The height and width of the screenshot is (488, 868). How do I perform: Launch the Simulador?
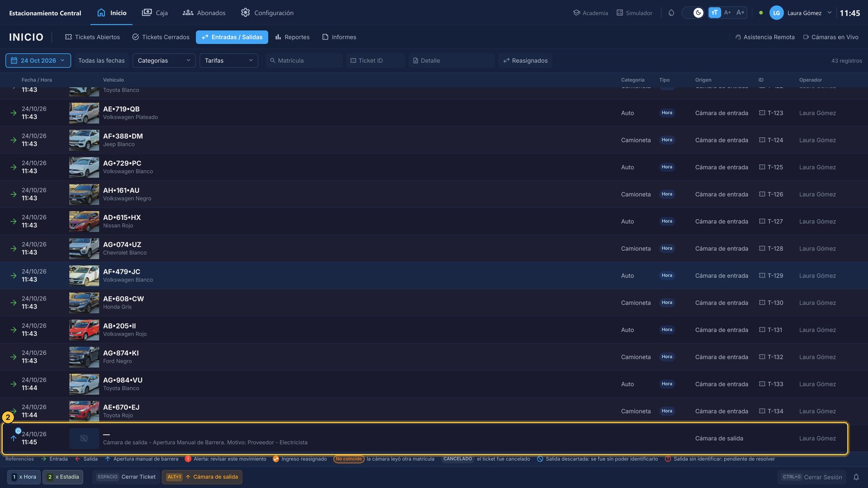click(634, 12)
